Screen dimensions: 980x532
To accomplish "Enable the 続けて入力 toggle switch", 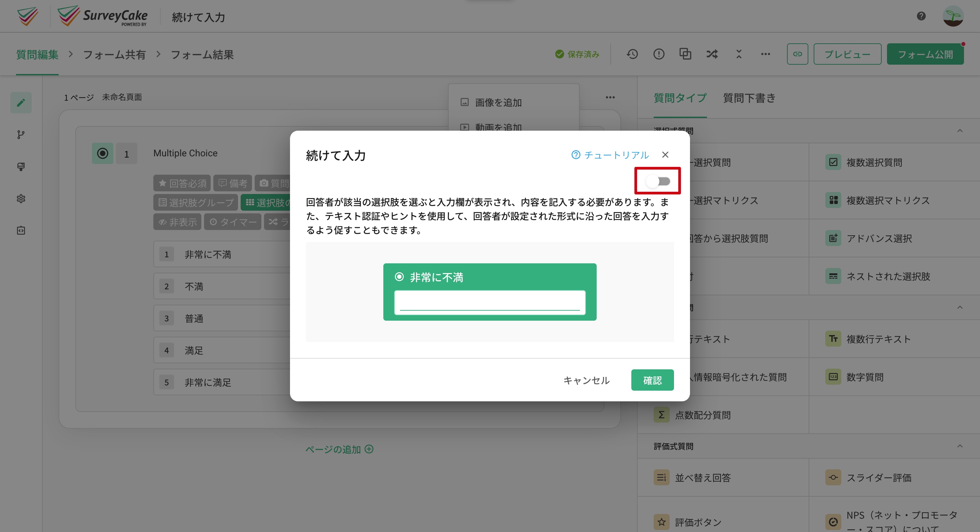I will (658, 181).
